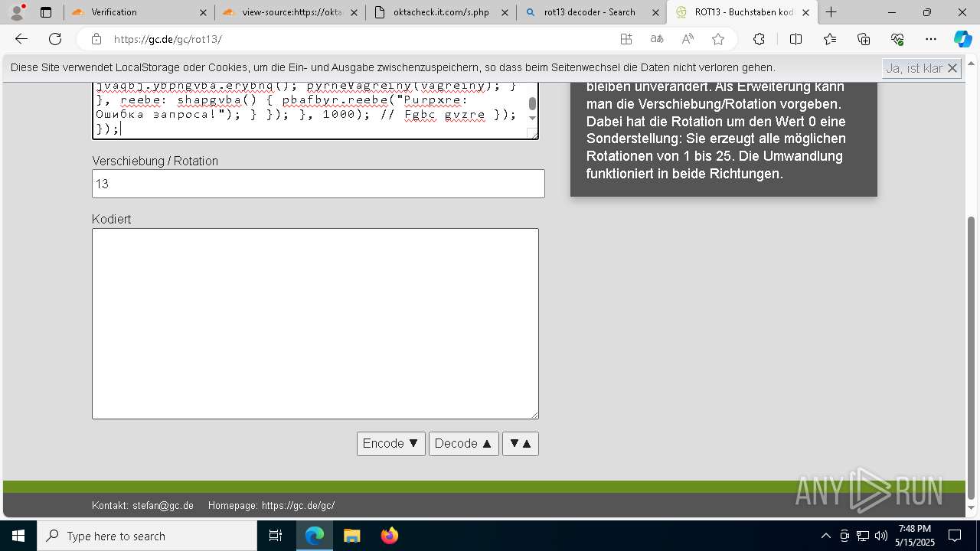This screenshot has width=980, height=551.
Task: Open the Favorites list icon
Action: pyautogui.click(x=830, y=39)
